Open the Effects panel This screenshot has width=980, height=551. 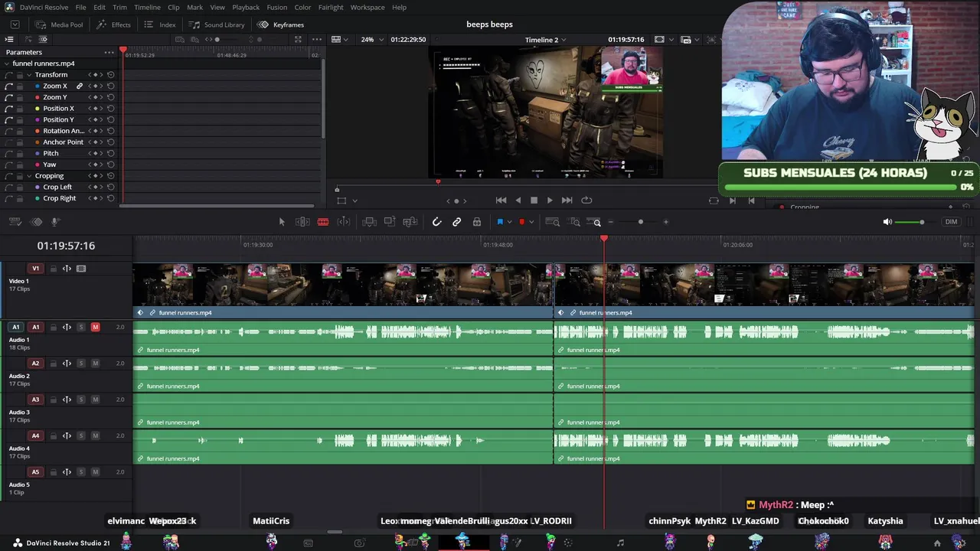114,24
